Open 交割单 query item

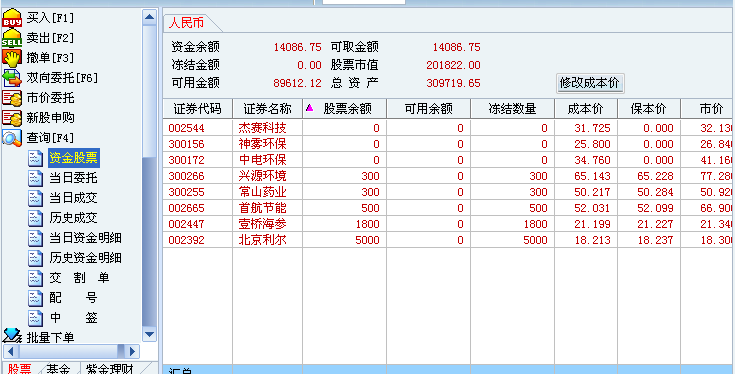click(79, 278)
